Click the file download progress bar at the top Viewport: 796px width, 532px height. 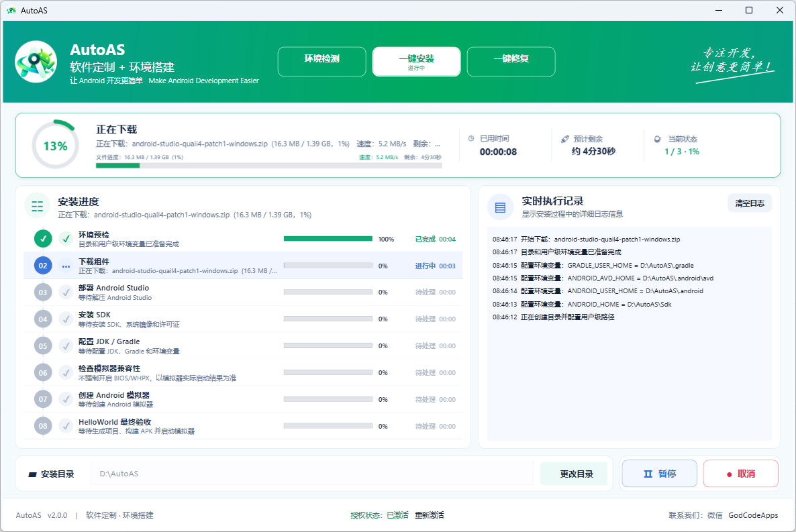click(x=269, y=166)
